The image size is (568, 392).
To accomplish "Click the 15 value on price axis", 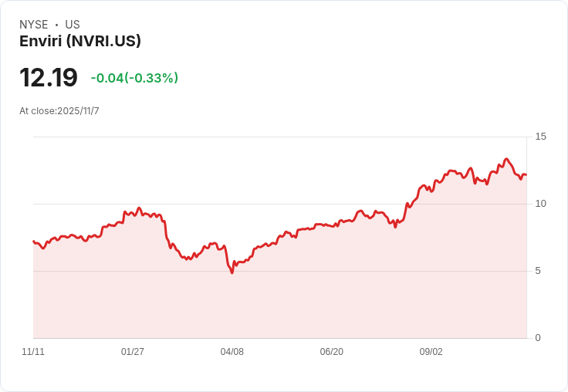I will click(540, 137).
